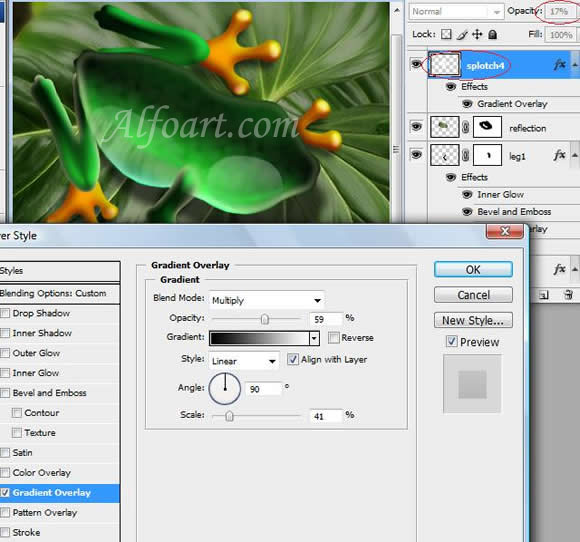This screenshot has height=542, width=580.
Task: Click the delete layer trash icon
Action: point(569,295)
